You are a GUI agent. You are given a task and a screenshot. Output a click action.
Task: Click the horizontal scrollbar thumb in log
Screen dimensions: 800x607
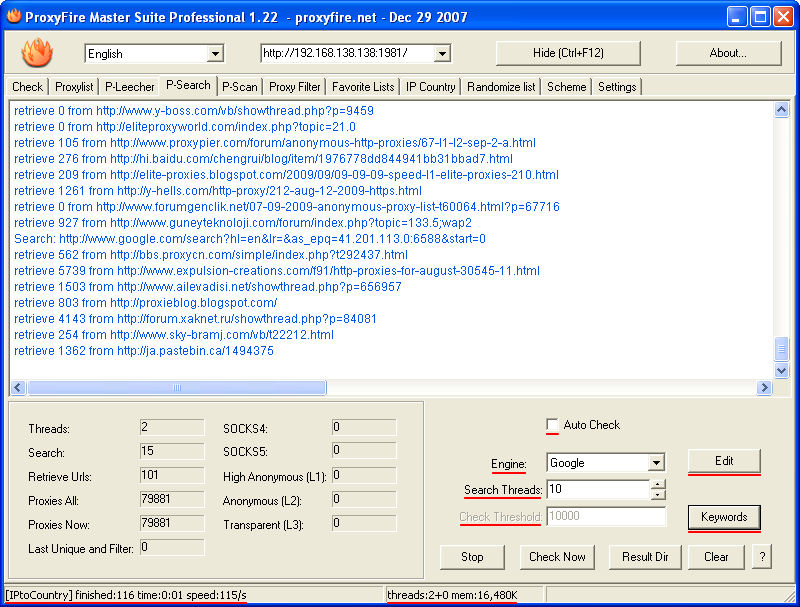point(177,388)
